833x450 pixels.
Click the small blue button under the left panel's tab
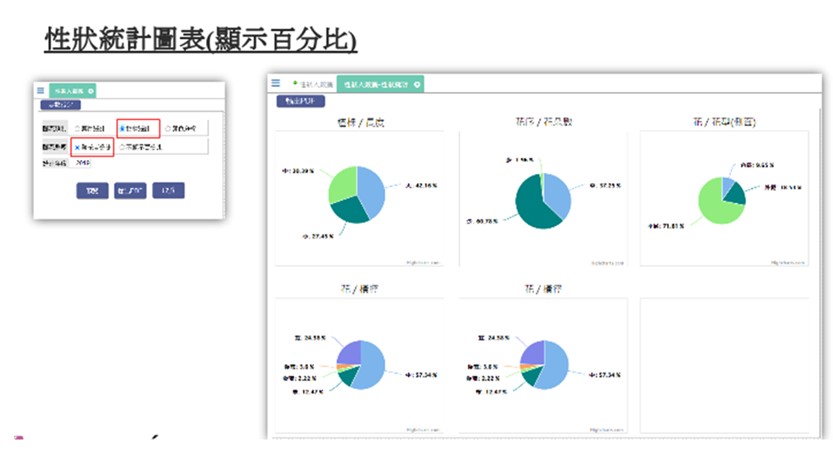pyautogui.click(x=61, y=105)
